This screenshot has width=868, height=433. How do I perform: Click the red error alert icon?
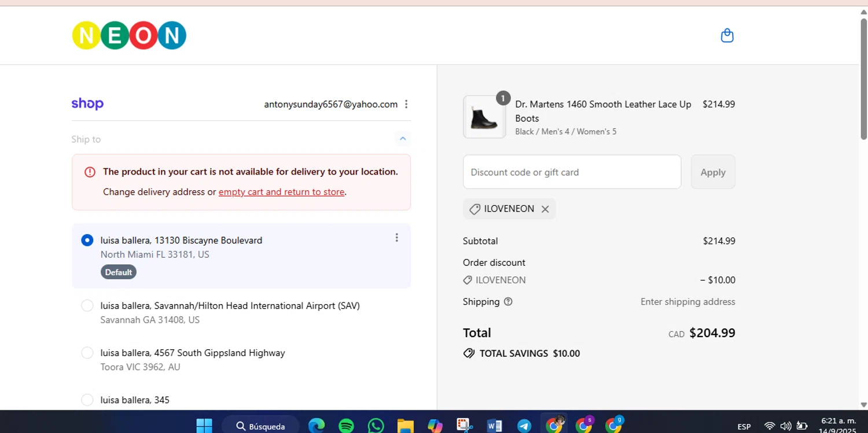click(x=90, y=172)
